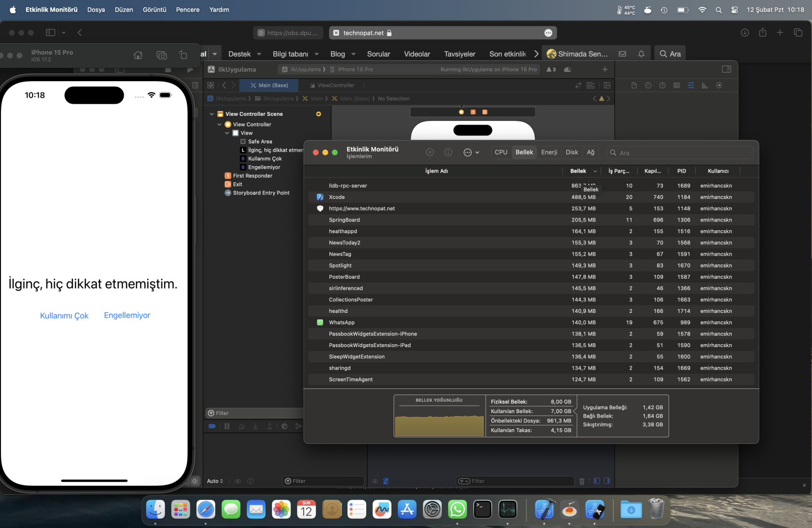The height and width of the screenshot is (528, 812).
Task: Open the Safari sidebar chevron dropdown
Action: tap(64, 33)
